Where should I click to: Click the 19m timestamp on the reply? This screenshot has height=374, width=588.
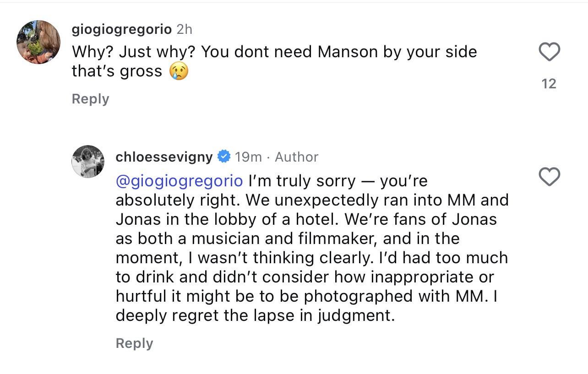[248, 157]
